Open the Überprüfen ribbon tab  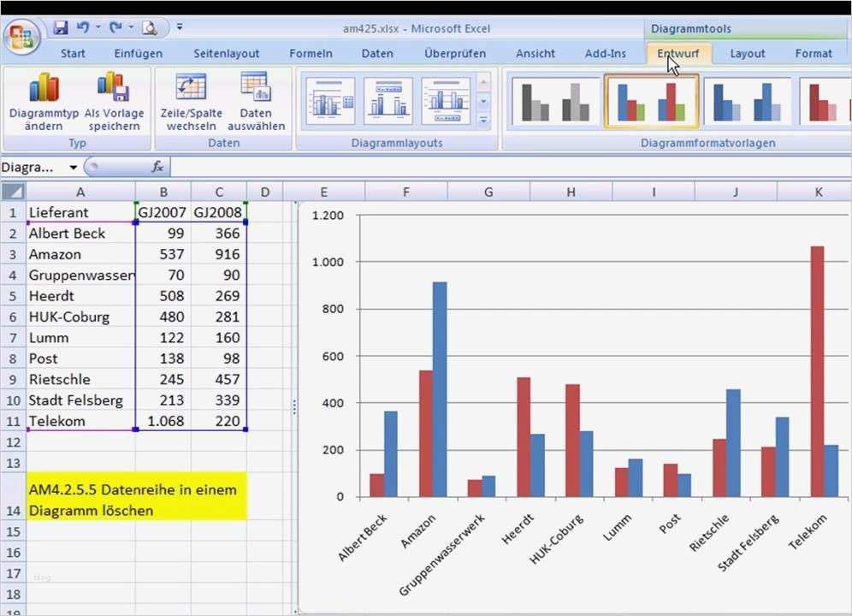(455, 53)
